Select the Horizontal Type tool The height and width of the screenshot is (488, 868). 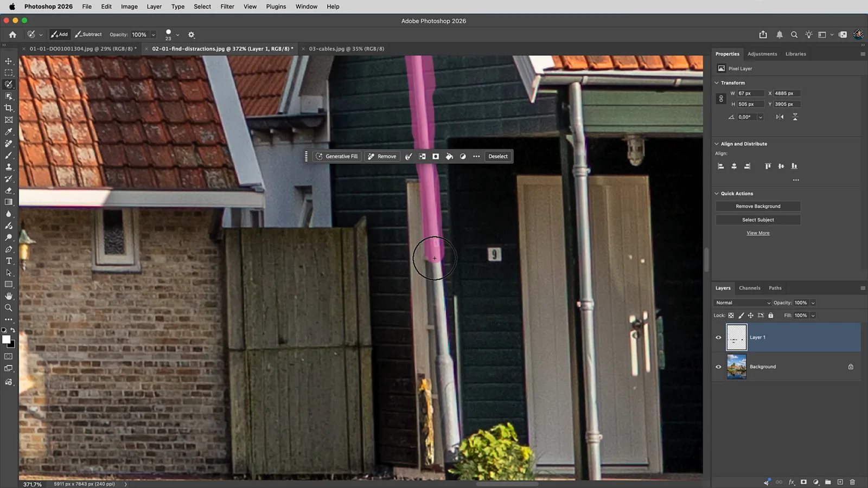9,261
